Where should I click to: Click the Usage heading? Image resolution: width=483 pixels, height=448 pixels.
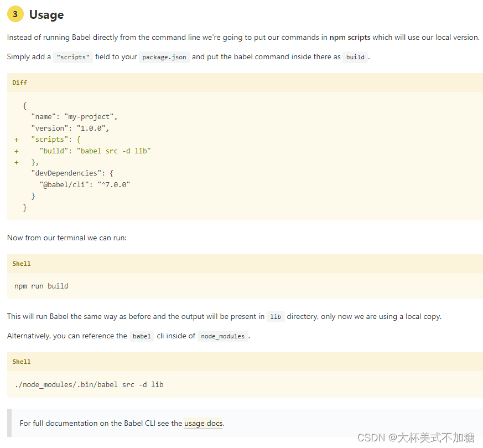pyautogui.click(x=46, y=15)
